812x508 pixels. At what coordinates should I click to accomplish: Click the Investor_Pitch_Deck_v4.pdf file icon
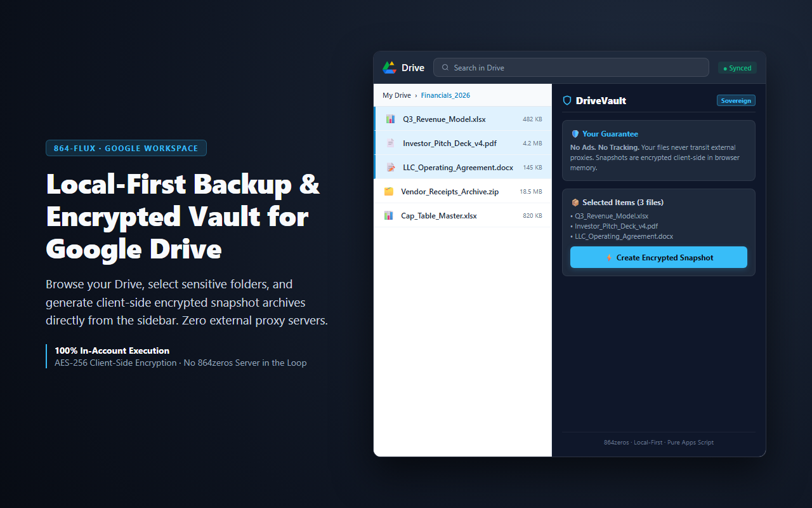pyautogui.click(x=390, y=143)
